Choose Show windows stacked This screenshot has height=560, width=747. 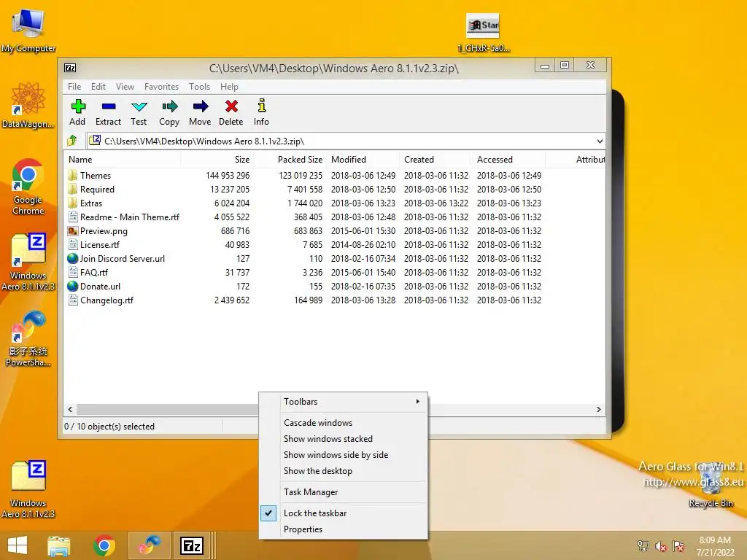[343, 438]
